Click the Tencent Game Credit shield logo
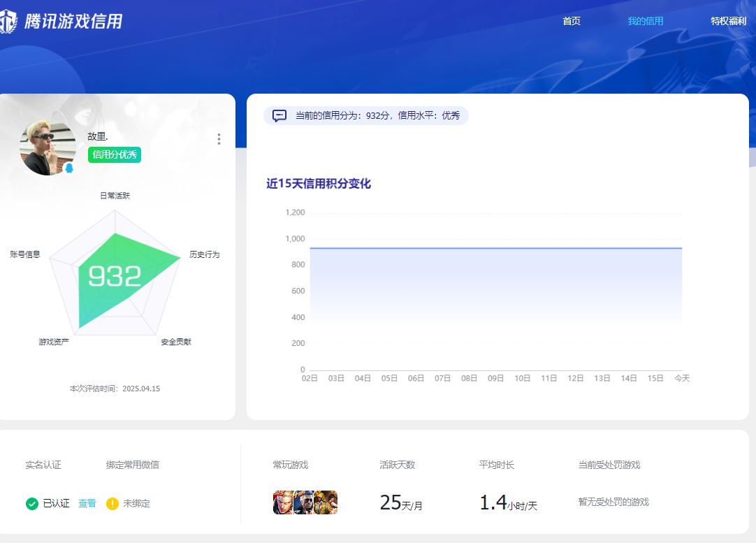 (x=8, y=21)
